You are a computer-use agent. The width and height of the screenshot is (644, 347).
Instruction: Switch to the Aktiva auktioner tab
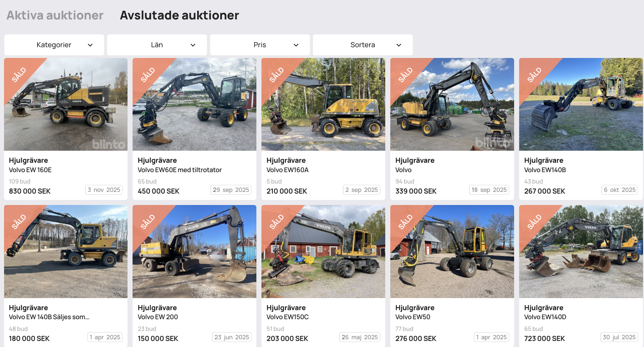(x=55, y=15)
